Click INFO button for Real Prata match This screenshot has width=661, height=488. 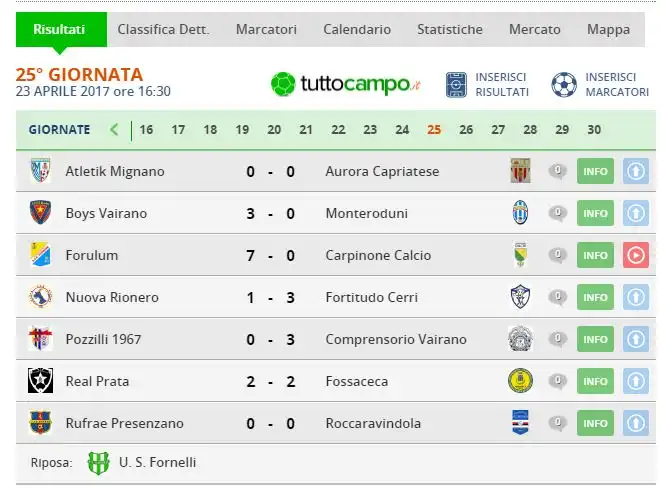tap(595, 381)
